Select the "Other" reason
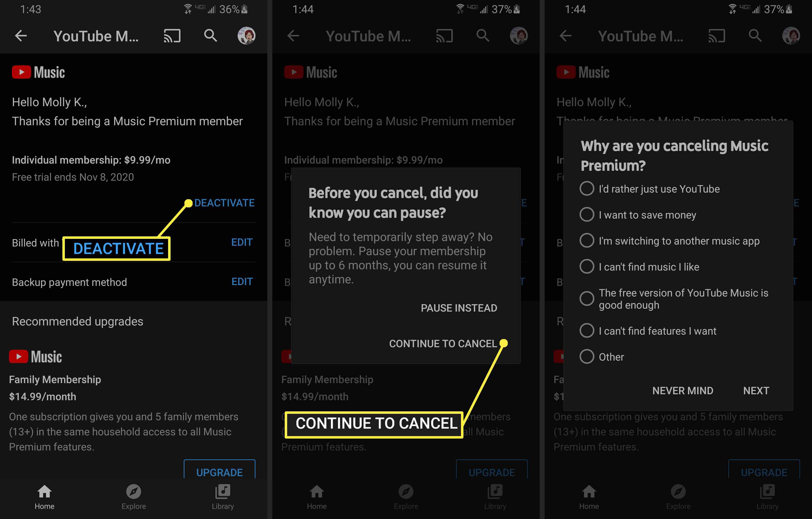This screenshot has width=812, height=519. click(x=602, y=357)
